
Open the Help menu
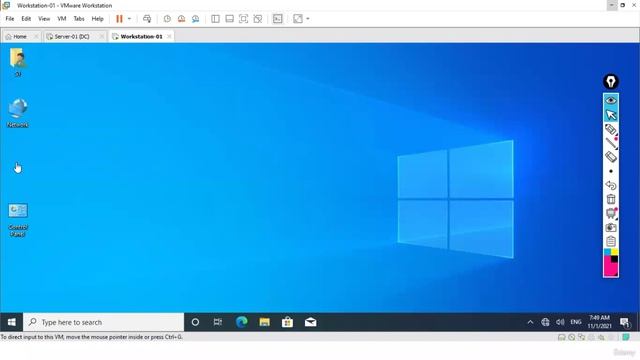[x=97, y=19]
